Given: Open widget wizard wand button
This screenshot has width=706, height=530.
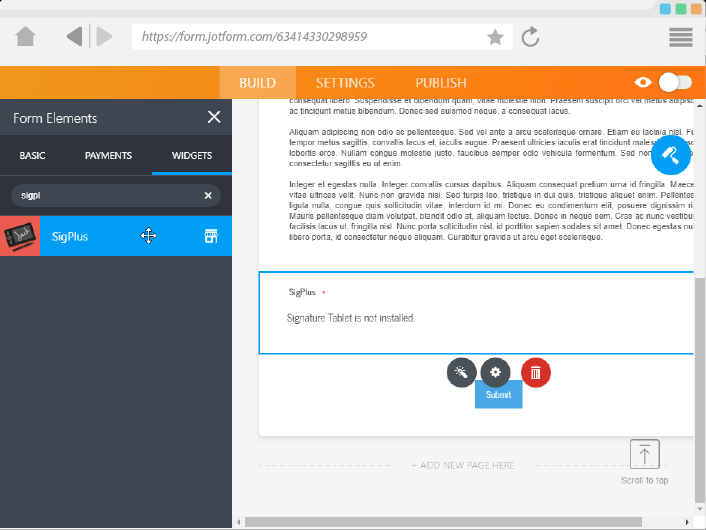Looking at the screenshot, I should pyautogui.click(x=462, y=373).
